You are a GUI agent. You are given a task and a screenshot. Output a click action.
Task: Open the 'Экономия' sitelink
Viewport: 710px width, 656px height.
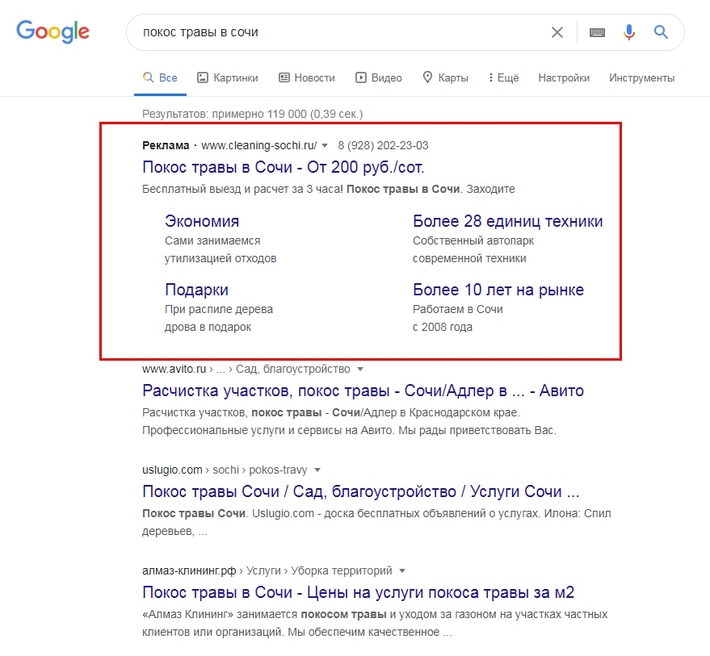202,221
